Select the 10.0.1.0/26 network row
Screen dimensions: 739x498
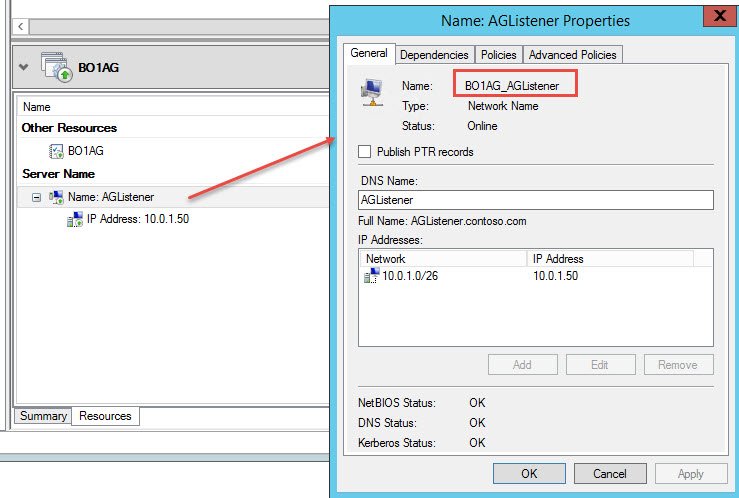(535, 276)
